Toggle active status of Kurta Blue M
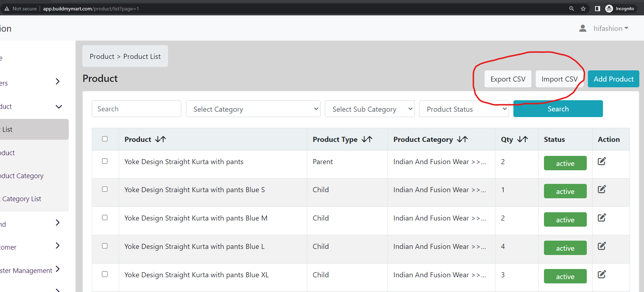This screenshot has height=292, width=644. point(565,219)
